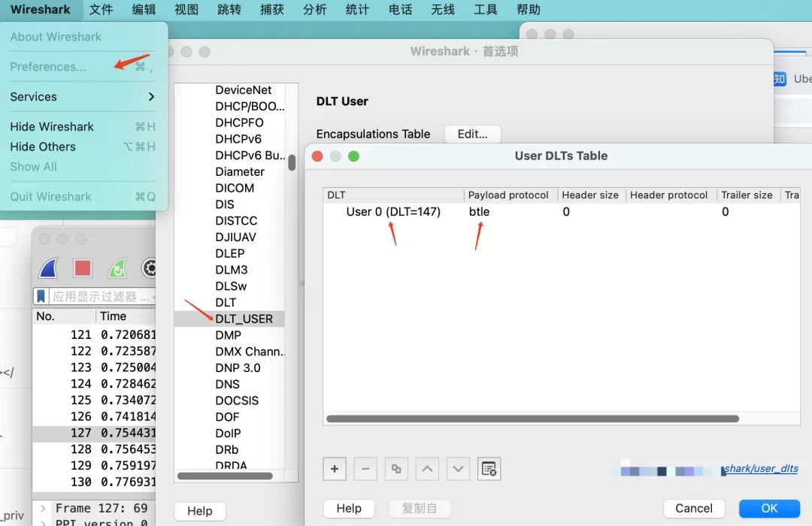Remove selected DLT entry with minus button
This screenshot has width=812, height=526.
tap(365, 469)
